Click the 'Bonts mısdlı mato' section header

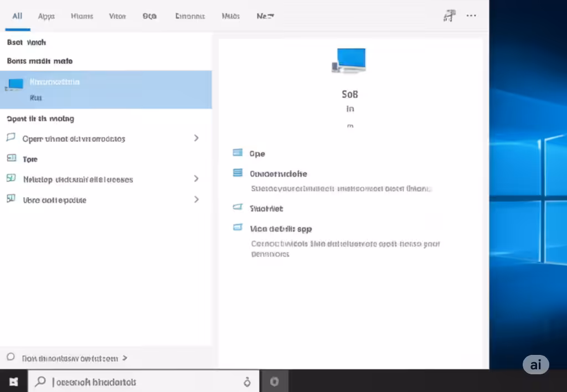[40, 61]
